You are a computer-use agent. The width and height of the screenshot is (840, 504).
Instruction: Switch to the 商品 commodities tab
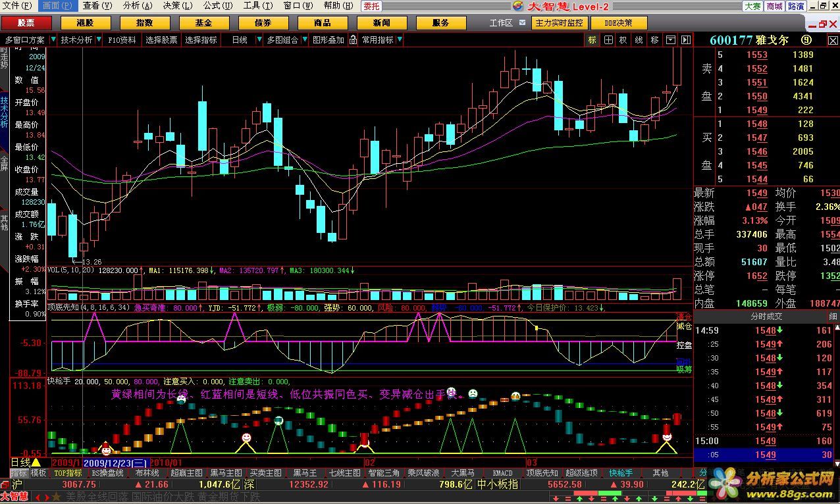tap(322, 23)
